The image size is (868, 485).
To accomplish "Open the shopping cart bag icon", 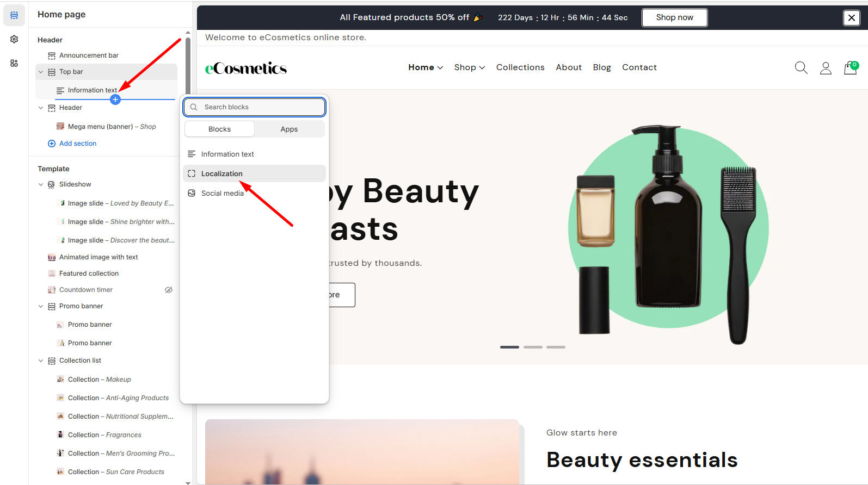I will coord(851,67).
